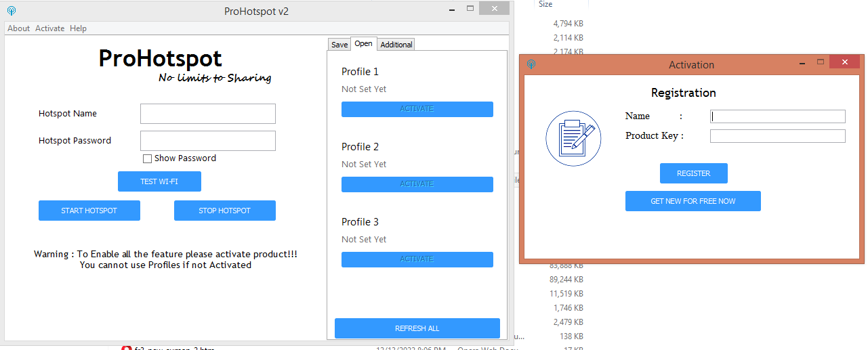
Task: Click the START HOTSPOT button
Action: pos(89,211)
